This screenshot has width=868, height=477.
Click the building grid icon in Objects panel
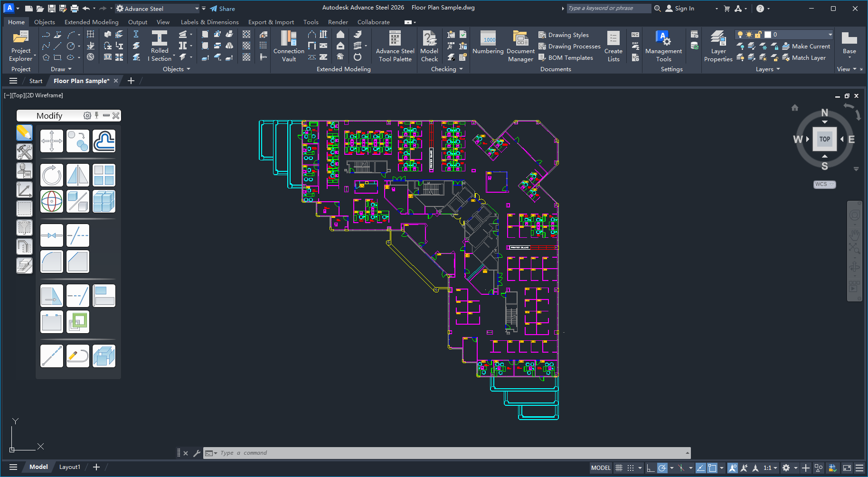[x=90, y=34]
